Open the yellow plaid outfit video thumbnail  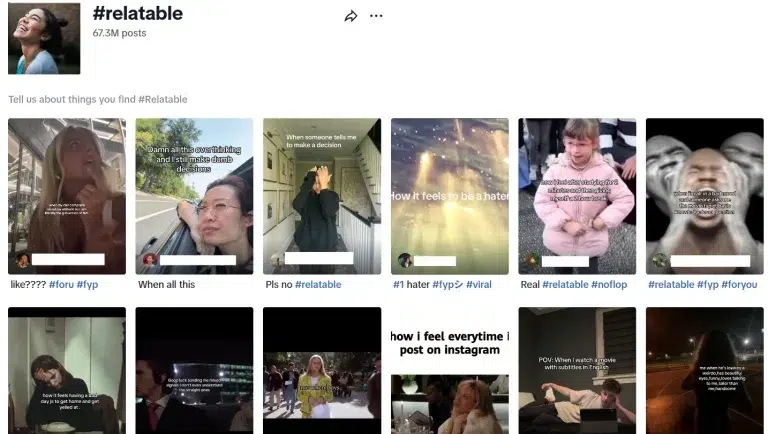pyautogui.click(x=322, y=371)
